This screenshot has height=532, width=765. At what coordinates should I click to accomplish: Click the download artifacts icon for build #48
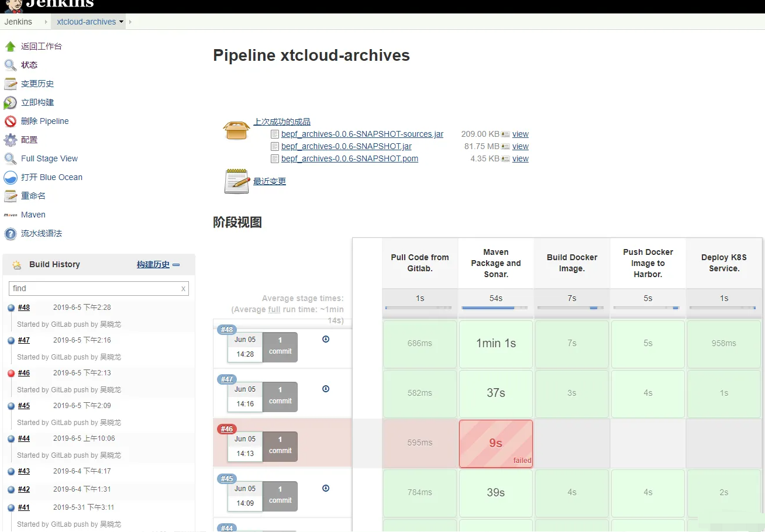click(326, 339)
